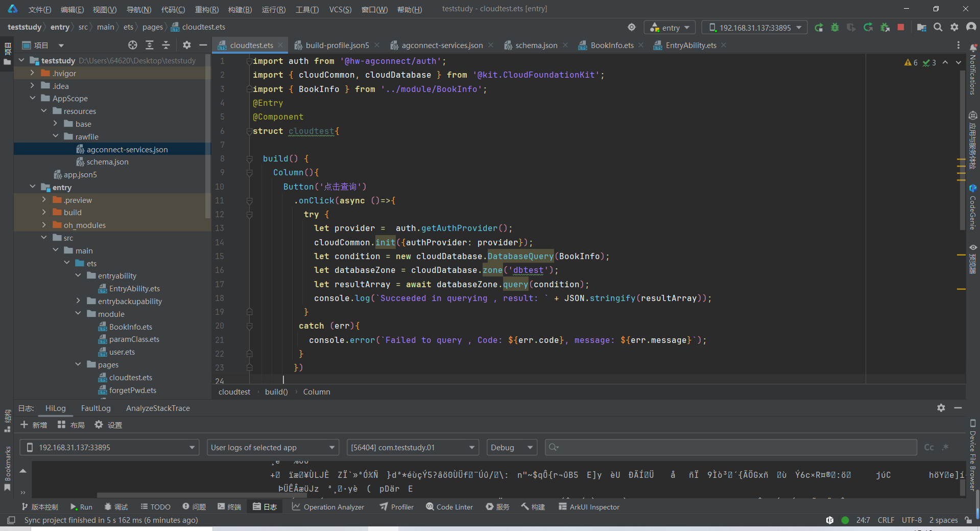Screen dimensions: 980x531
Task: Switch to FaultLog tab
Action: pyautogui.click(x=95, y=408)
